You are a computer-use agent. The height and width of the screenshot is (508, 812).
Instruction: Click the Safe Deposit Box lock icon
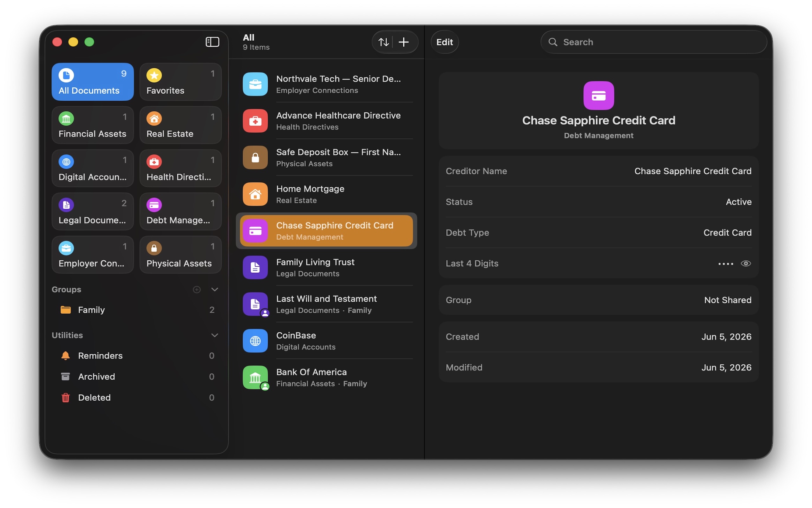coord(255,157)
